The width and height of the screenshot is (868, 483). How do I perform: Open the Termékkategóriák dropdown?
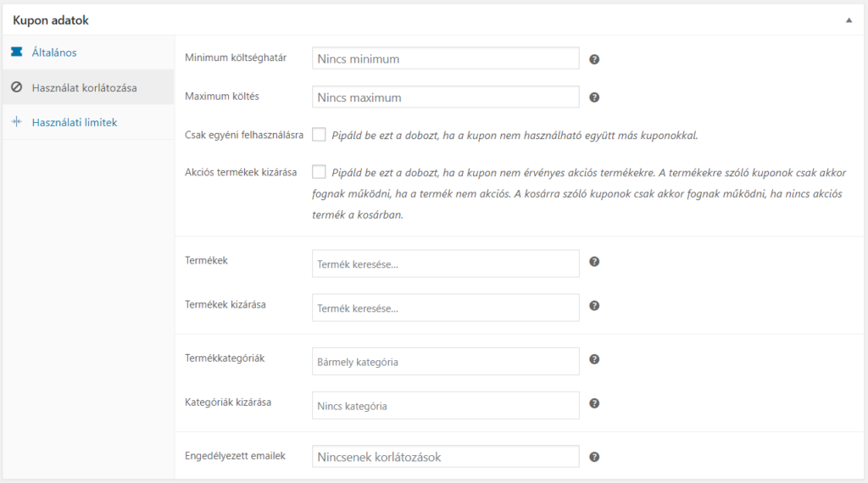pos(446,362)
